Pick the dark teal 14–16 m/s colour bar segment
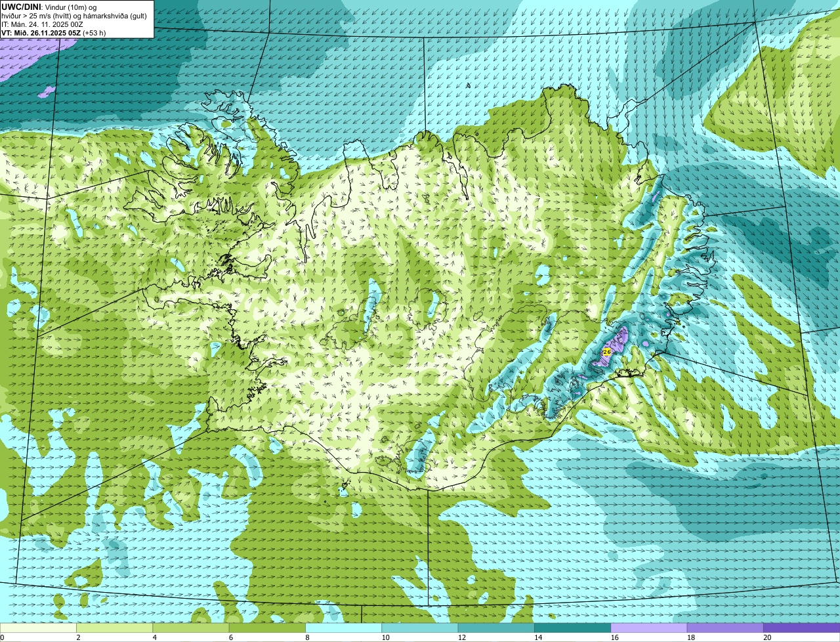This screenshot has height=642, width=840. click(x=572, y=628)
